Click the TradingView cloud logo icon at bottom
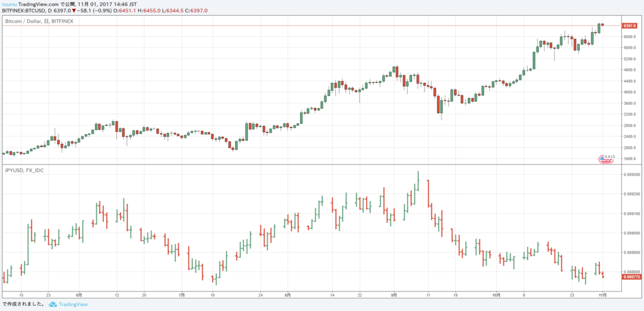The image size is (644, 311). (x=53, y=305)
